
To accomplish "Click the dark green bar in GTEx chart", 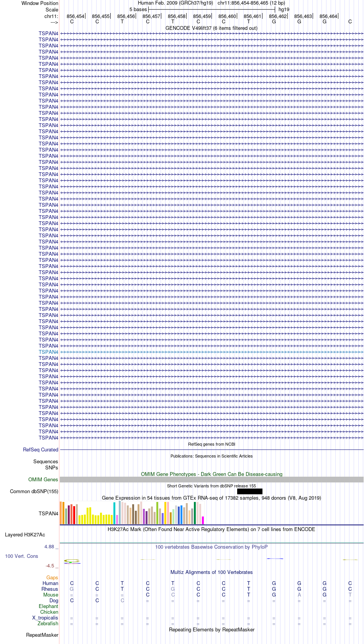I will click(x=195, y=513).
